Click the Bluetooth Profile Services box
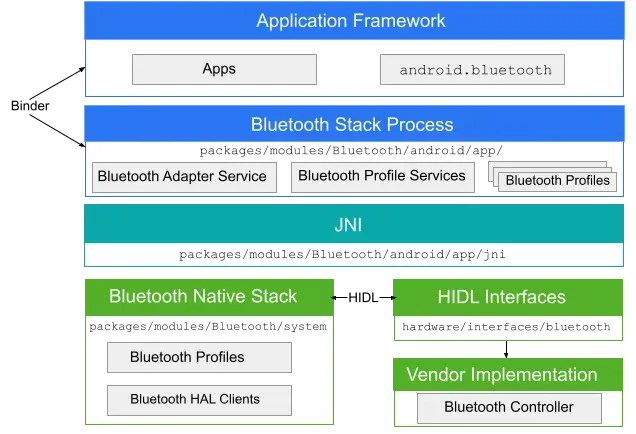Screen dimensions: 636x434 [x=382, y=177]
